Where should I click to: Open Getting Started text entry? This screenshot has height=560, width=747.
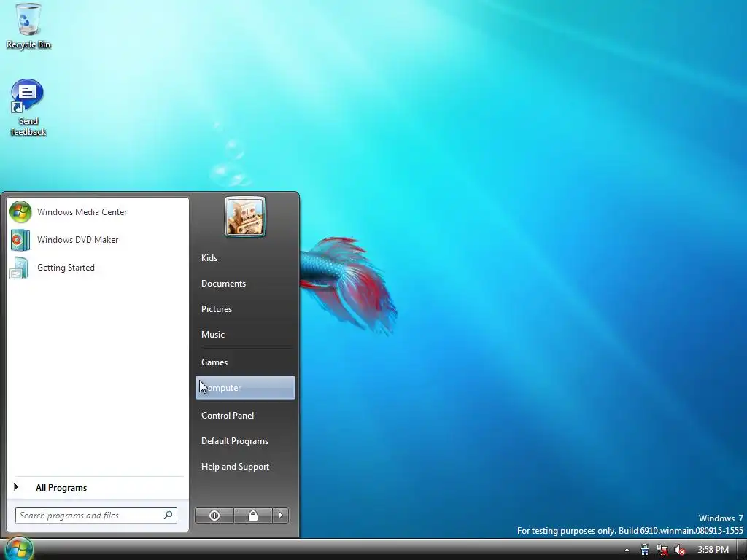[x=66, y=268]
